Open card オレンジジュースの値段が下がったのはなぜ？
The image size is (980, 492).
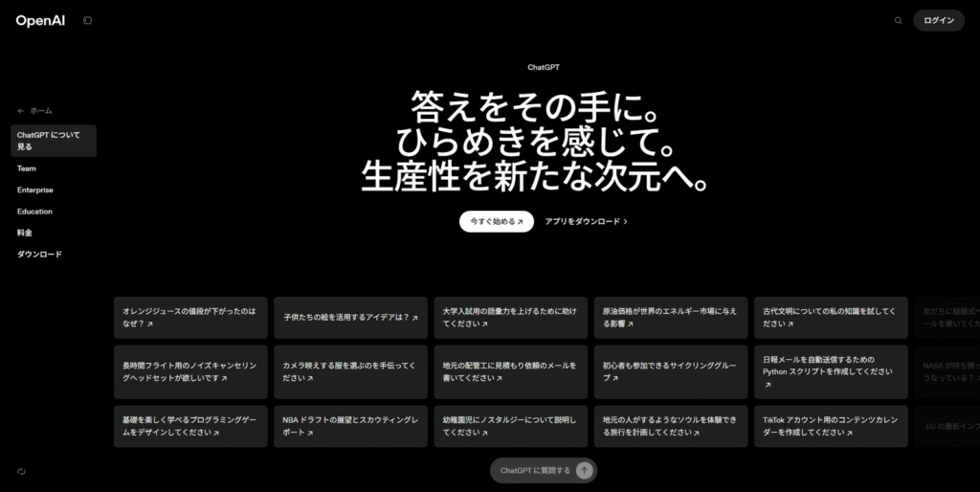tap(190, 318)
